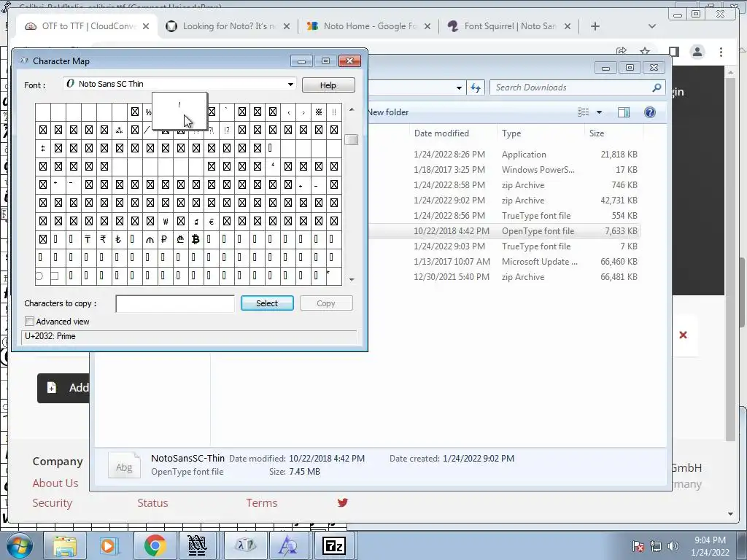Open the network tray icon
Viewport: 747px width, 560px height.
point(656,546)
